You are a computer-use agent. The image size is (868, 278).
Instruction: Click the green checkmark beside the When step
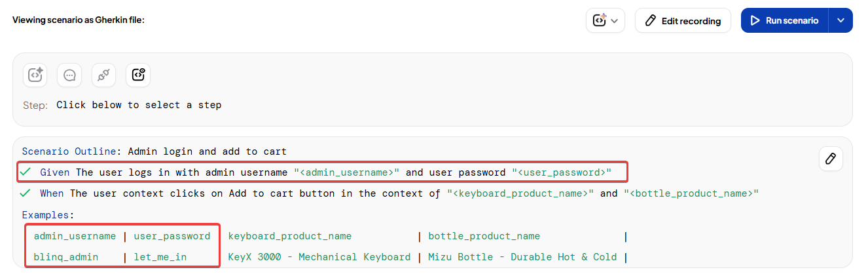pyautogui.click(x=26, y=193)
